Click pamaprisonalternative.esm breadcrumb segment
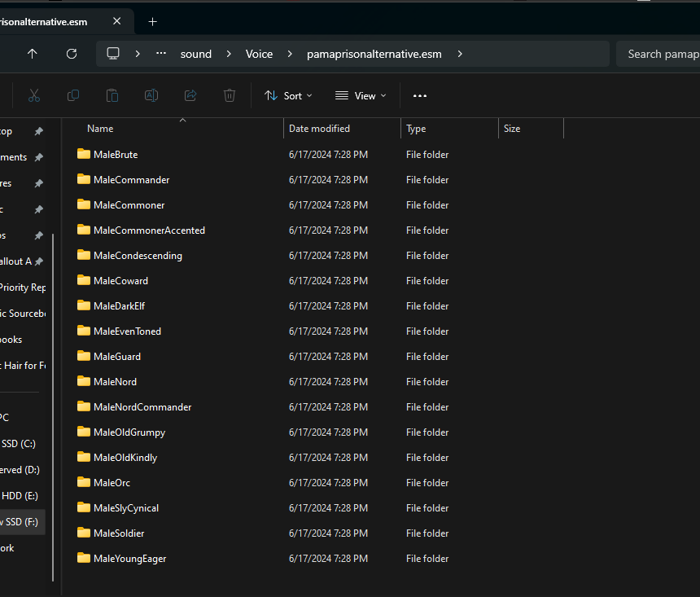700x597 pixels. 374,54
